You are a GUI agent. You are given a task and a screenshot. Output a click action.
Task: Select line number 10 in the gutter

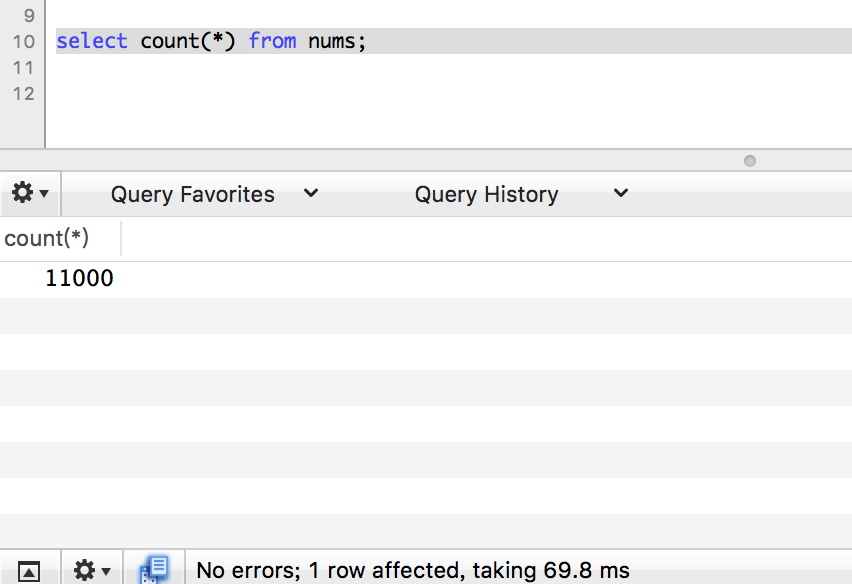click(x=23, y=42)
